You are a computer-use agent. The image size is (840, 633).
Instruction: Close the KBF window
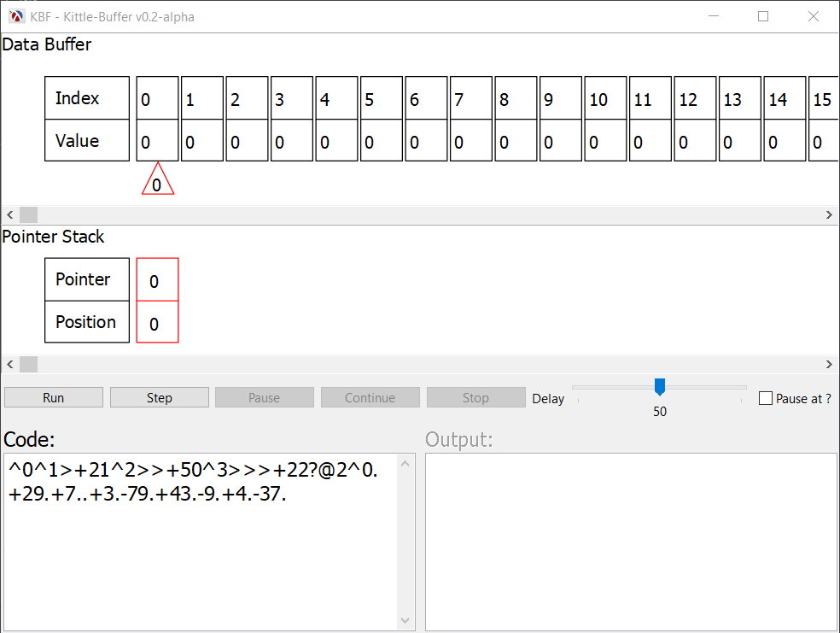coord(814,16)
